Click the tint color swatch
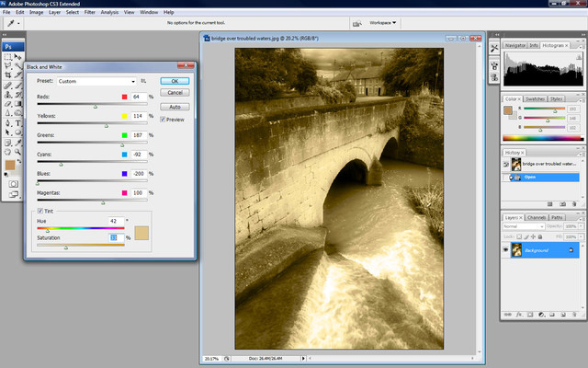Image resolution: width=588 pixels, height=368 pixels. (141, 233)
